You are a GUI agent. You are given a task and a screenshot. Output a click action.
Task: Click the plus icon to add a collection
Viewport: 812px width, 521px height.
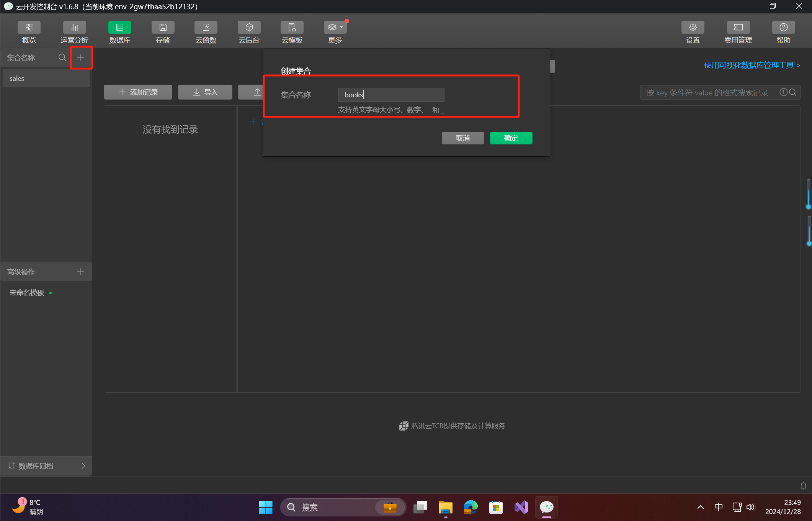[x=80, y=57]
